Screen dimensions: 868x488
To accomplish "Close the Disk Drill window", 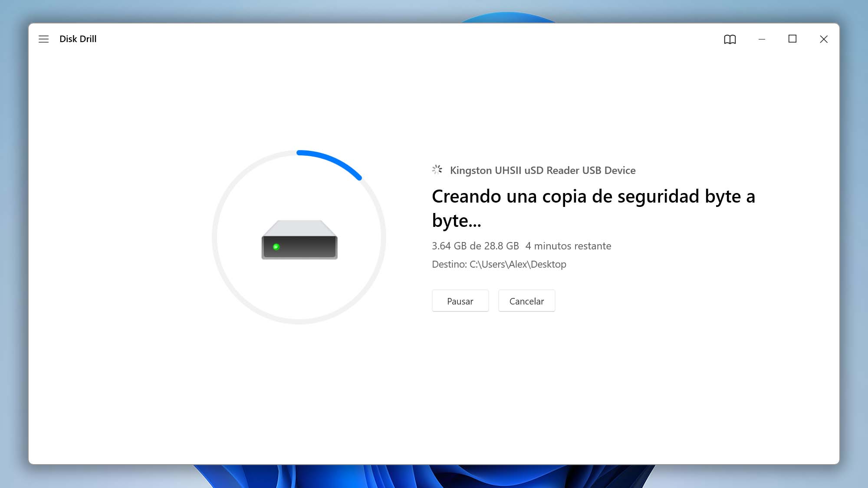I will [824, 39].
